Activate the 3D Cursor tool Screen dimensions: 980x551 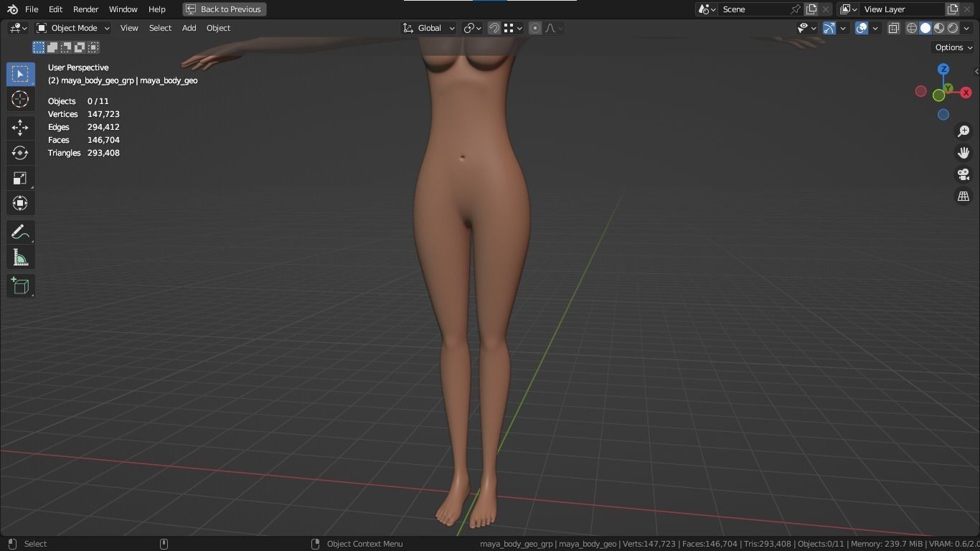(x=20, y=99)
